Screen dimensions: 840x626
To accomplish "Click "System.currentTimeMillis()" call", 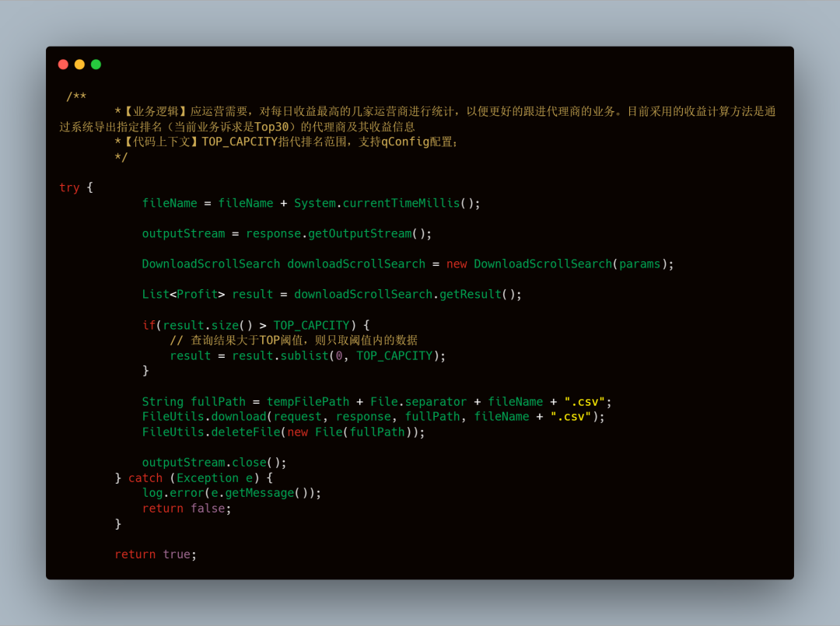I will (383, 204).
